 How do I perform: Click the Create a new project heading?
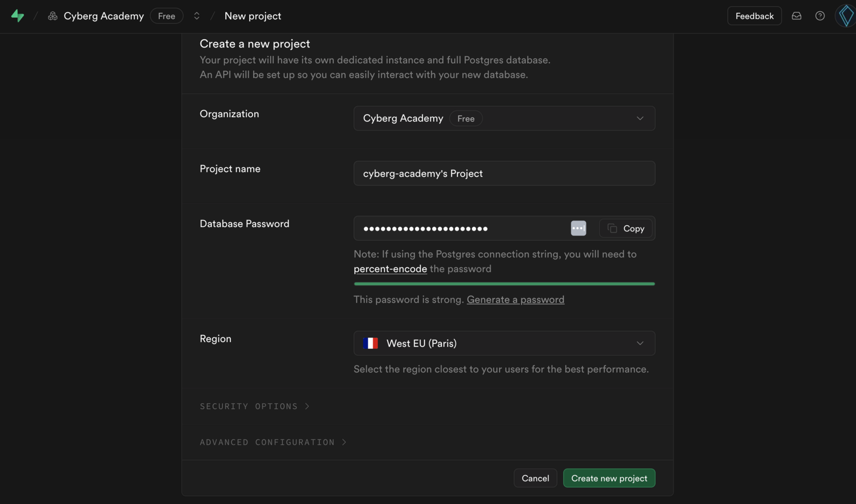click(255, 44)
